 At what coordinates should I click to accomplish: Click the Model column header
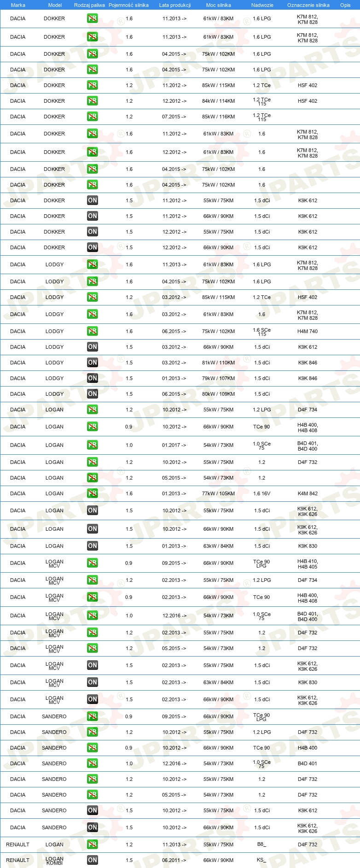click(55, 5)
